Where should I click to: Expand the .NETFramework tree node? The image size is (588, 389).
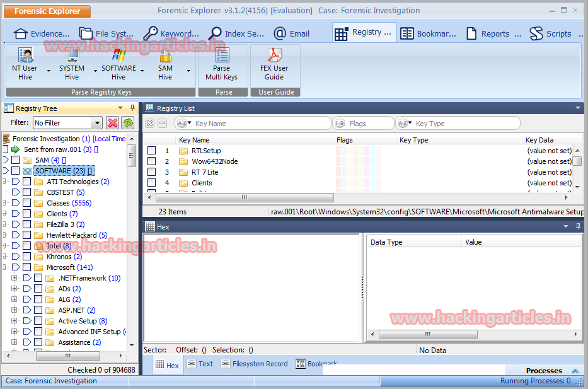[14, 278]
